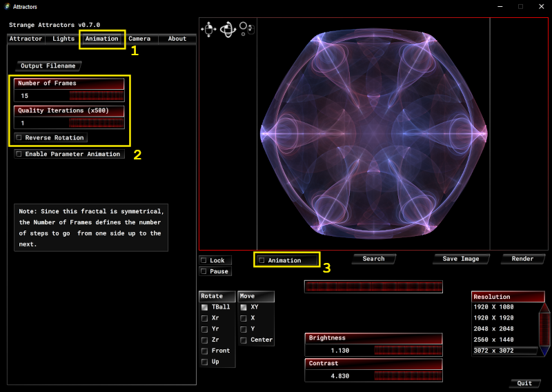The width and height of the screenshot is (552, 392).
Task: Toggle the Pause checkbox
Action: point(204,271)
